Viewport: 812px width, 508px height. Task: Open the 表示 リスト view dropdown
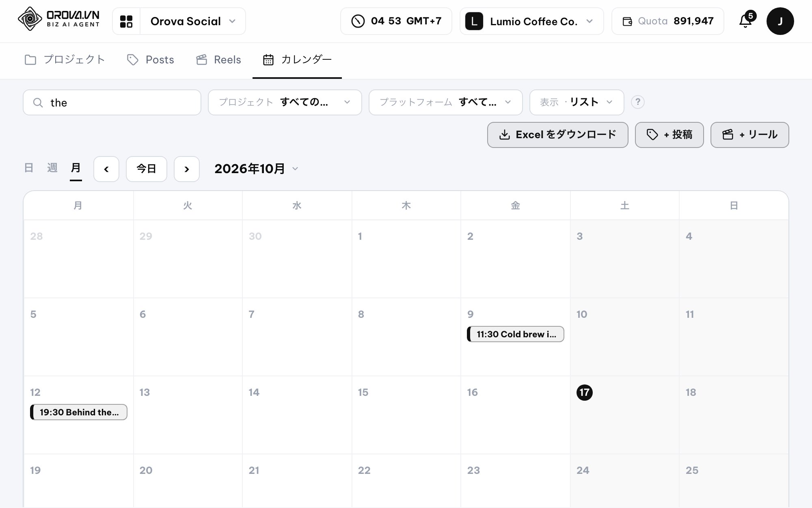(x=577, y=102)
